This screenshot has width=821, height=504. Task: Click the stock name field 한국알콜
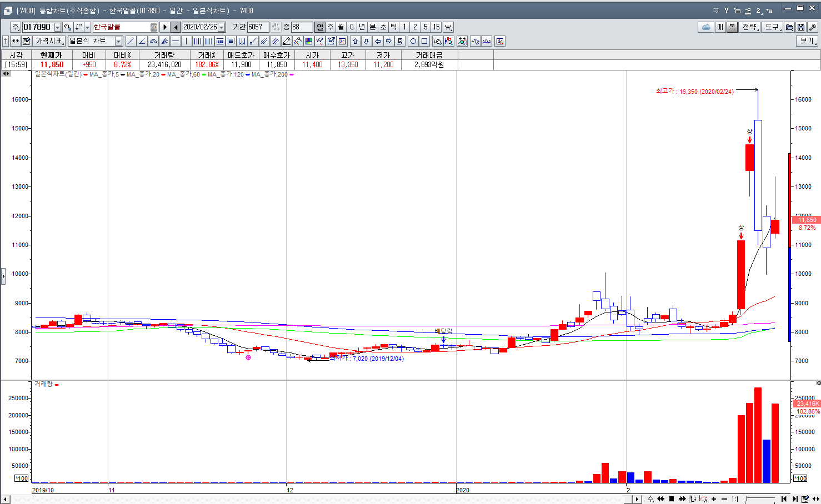coord(126,27)
